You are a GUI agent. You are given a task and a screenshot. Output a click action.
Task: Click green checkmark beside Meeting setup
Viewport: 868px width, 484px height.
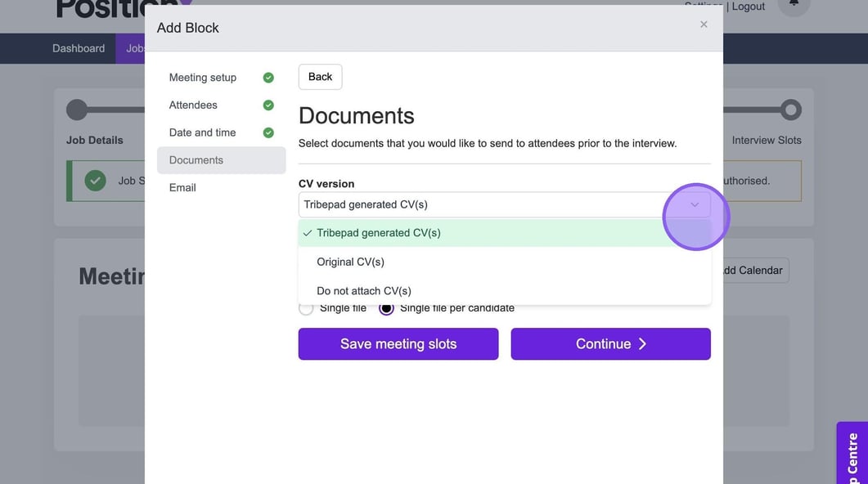(268, 78)
